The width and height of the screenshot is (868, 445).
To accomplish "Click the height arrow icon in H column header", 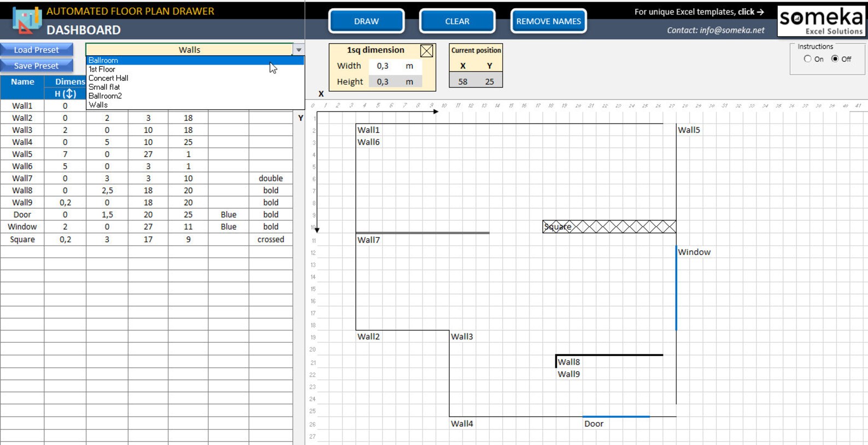I will point(69,93).
